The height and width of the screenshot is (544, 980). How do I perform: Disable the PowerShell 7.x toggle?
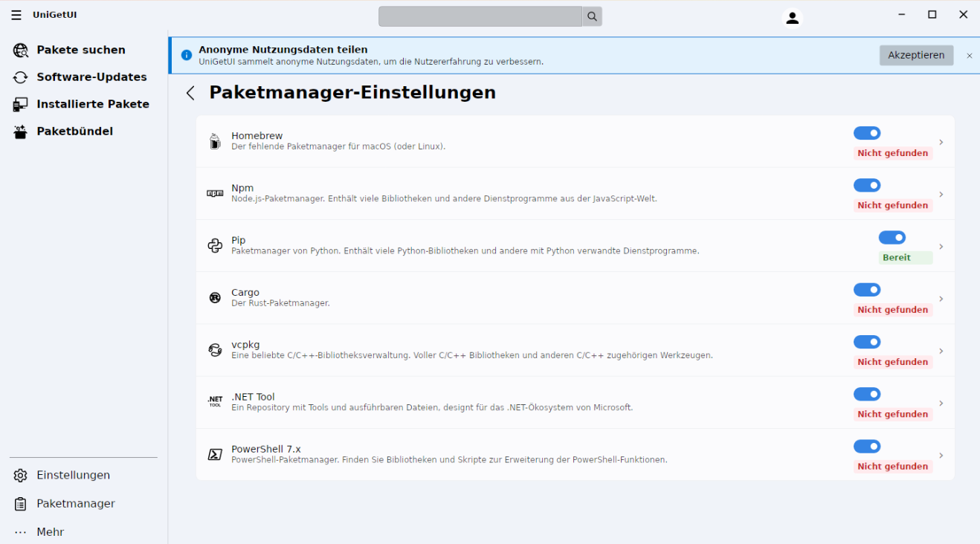coord(867,447)
